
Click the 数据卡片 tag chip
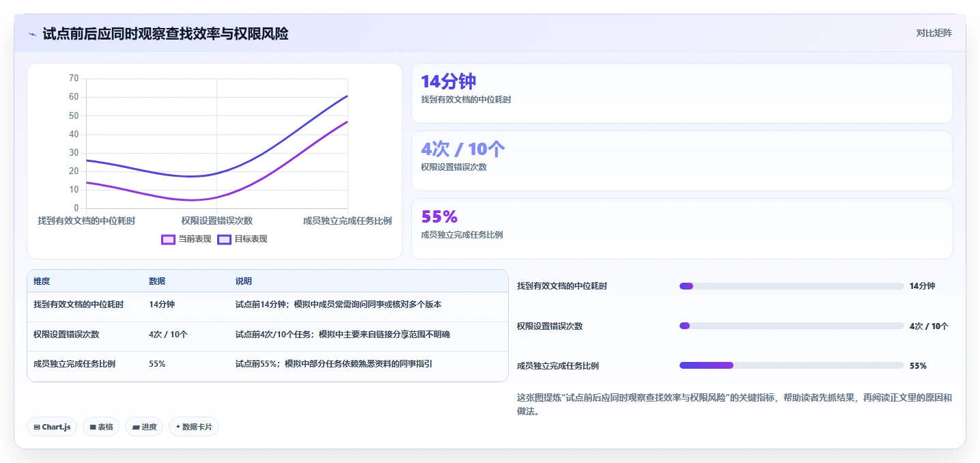tap(194, 427)
